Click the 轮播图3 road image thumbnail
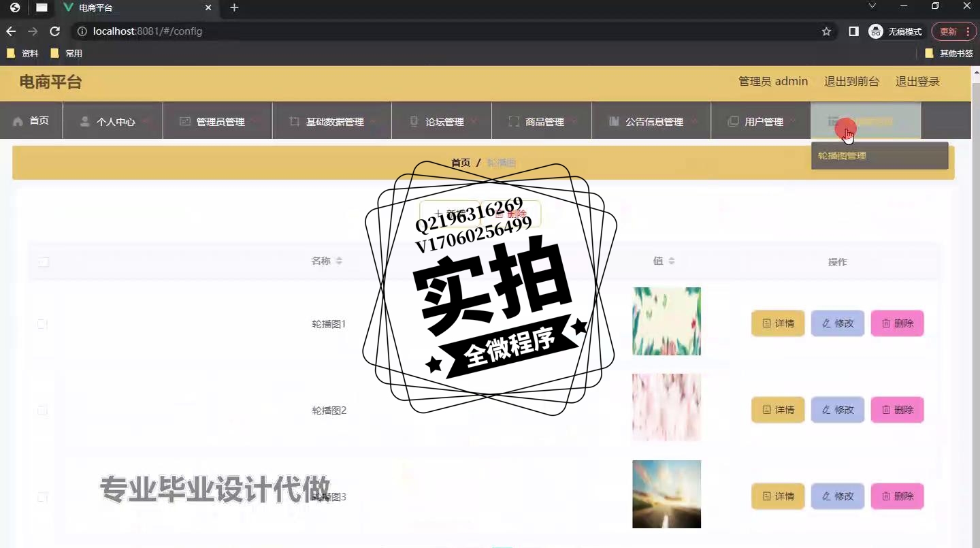Viewport: 980px width, 548px height. click(666, 494)
